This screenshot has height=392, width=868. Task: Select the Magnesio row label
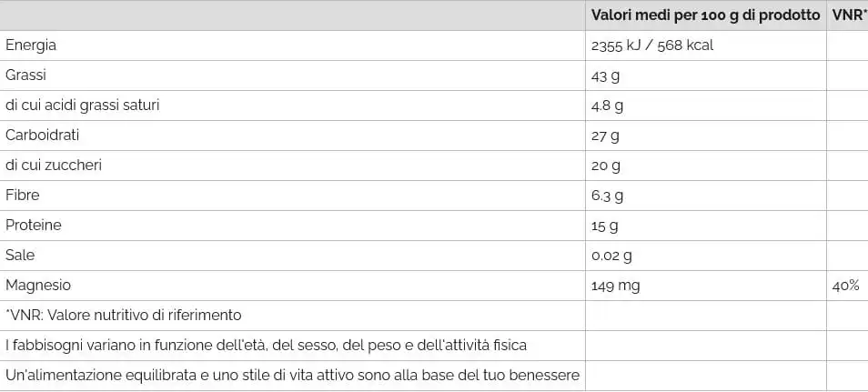(x=38, y=286)
